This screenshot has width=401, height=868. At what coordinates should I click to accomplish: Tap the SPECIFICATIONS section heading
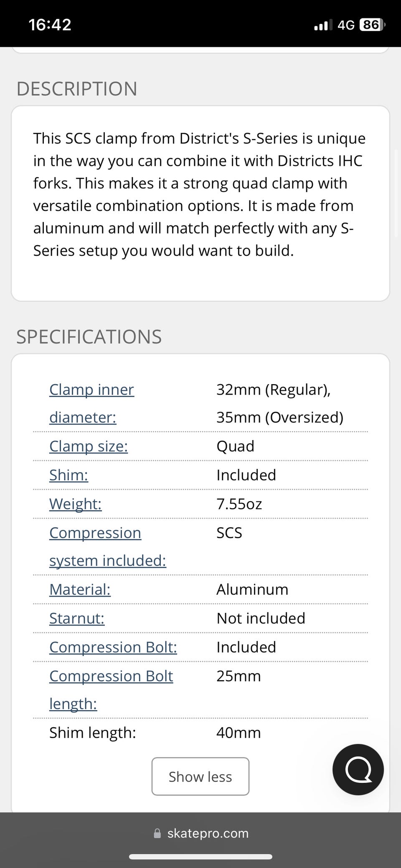(x=89, y=337)
